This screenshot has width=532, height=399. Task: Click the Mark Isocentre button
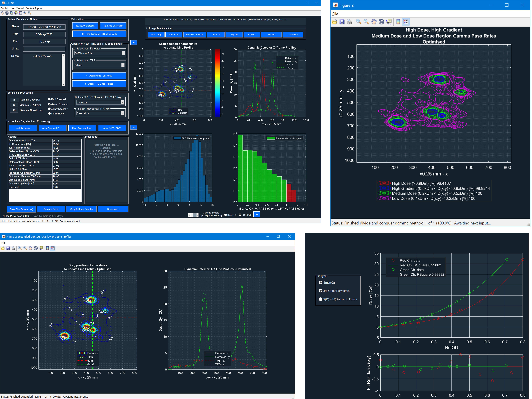[x=23, y=128]
